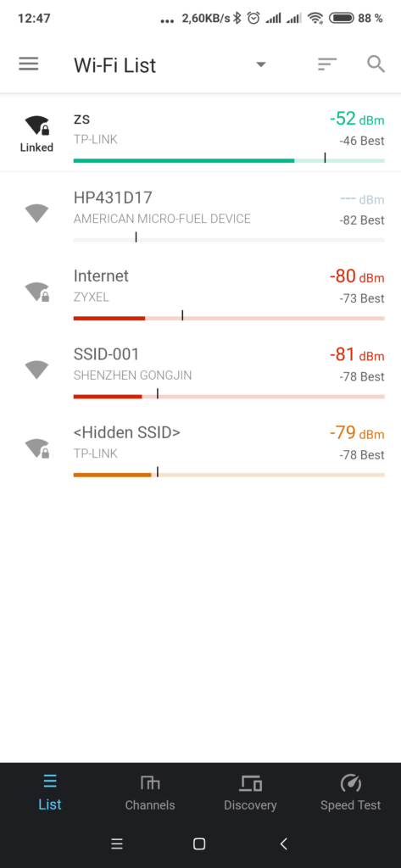This screenshot has width=401, height=868.
Task: Open the sort filter icon
Action: [327, 64]
